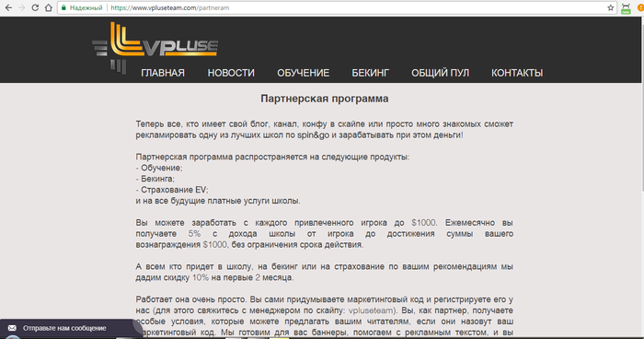The width and height of the screenshot is (644, 339).
Task: Open the green extension icon in the toolbar
Action: tap(626, 8)
